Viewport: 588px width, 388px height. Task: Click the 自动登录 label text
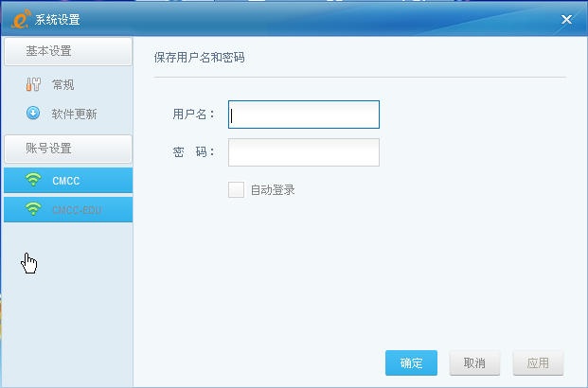click(x=273, y=190)
